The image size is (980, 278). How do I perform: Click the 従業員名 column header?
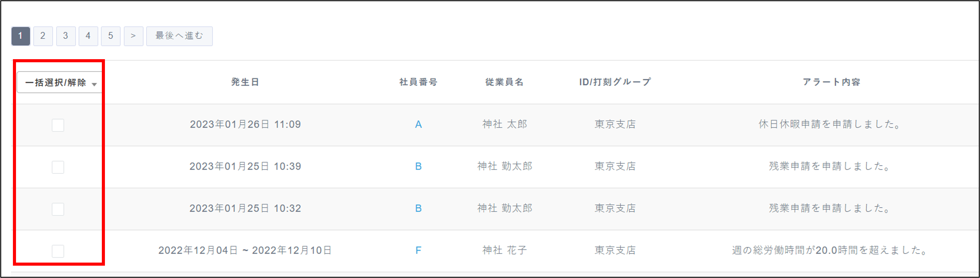tap(504, 82)
